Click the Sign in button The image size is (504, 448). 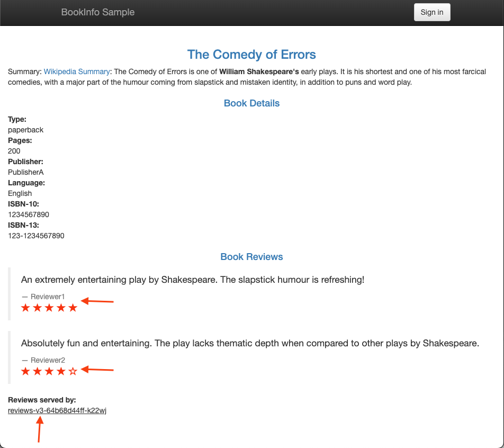(x=432, y=12)
